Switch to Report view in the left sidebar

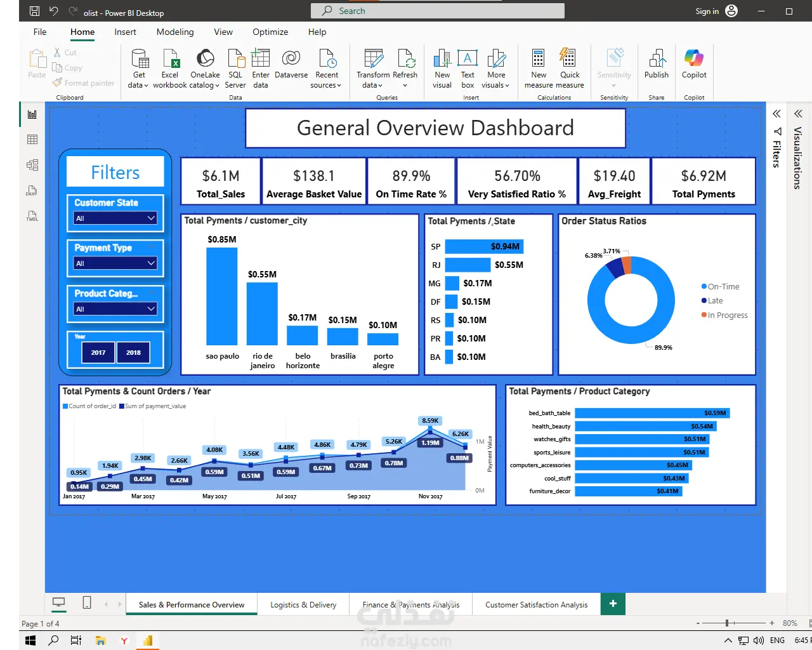(32, 114)
